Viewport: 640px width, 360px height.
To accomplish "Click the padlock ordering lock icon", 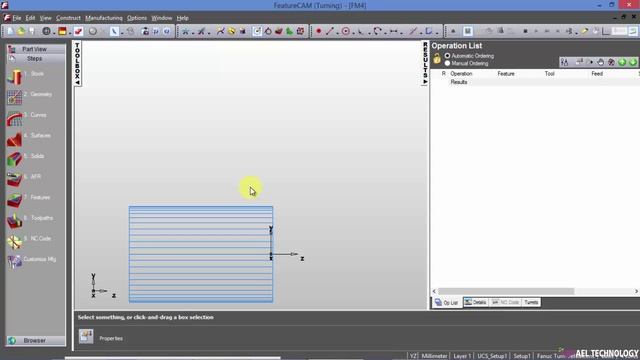I will pos(437,59).
